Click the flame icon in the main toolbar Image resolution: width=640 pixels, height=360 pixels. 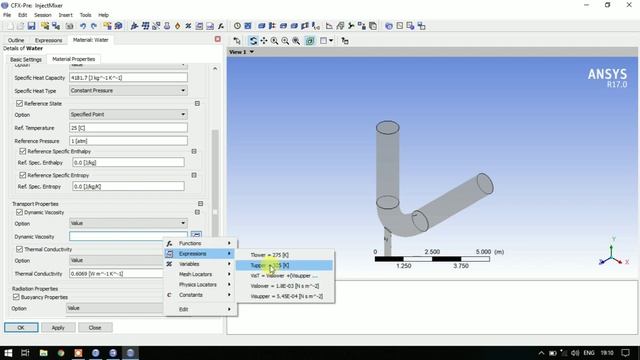178,26
